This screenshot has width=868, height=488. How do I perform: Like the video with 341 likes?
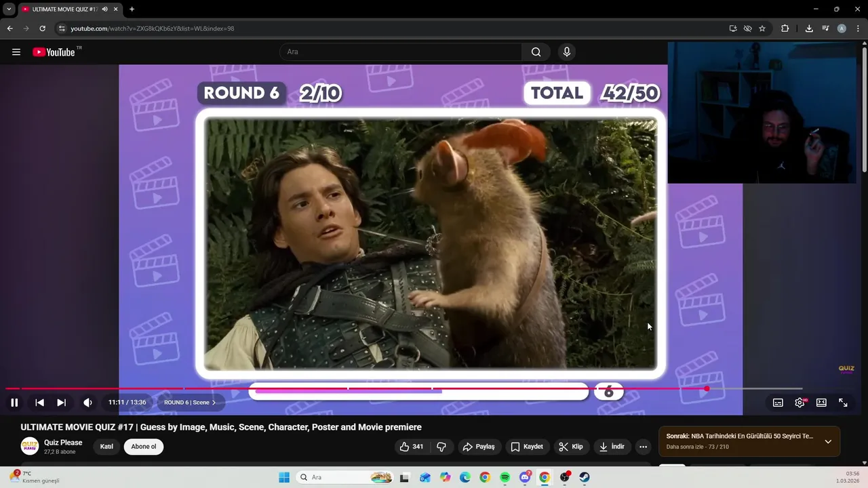click(x=412, y=447)
